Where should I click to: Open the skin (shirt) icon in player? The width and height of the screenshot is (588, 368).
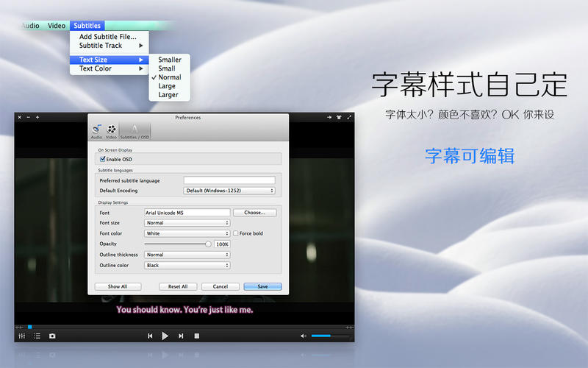pyautogui.click(x=339, y=118)
